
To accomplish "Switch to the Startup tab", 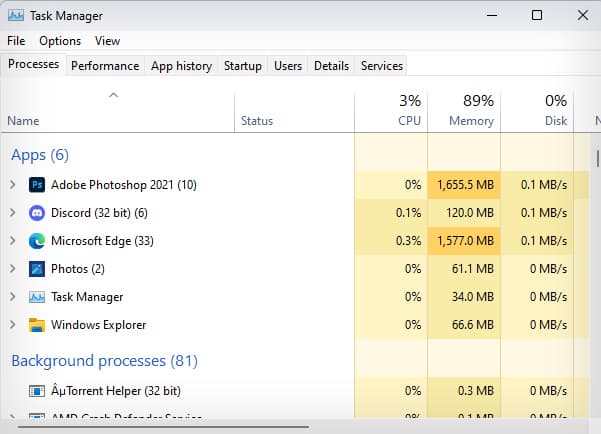I will pos(243,66).
